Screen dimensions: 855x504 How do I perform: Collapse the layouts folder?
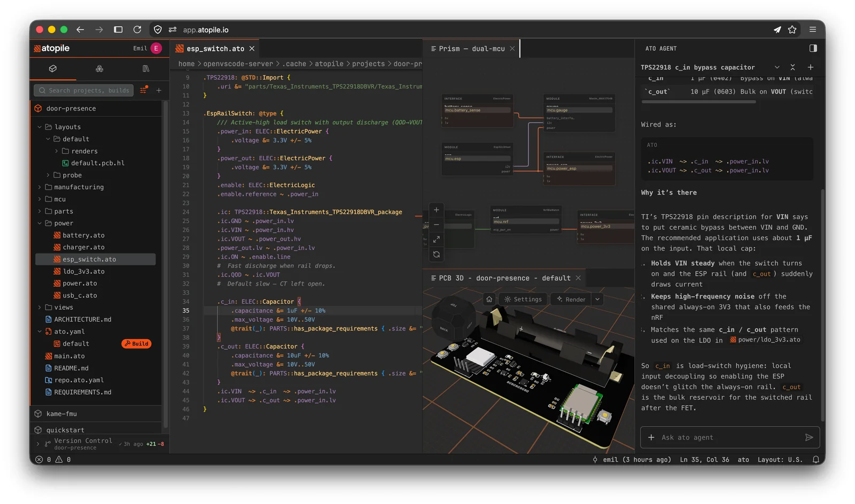click(x=40, y=127)
